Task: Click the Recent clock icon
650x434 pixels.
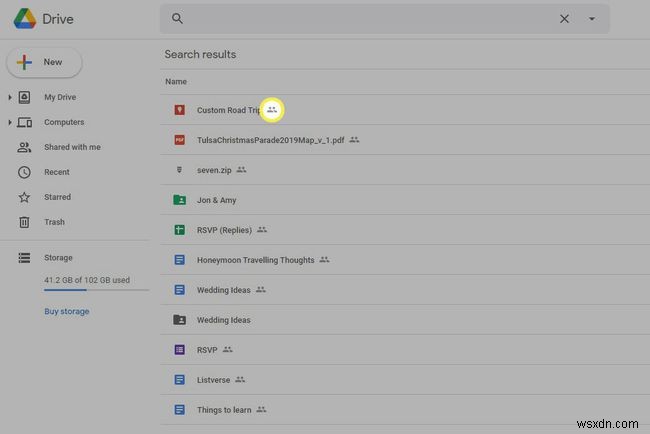Action: (24, 172)
